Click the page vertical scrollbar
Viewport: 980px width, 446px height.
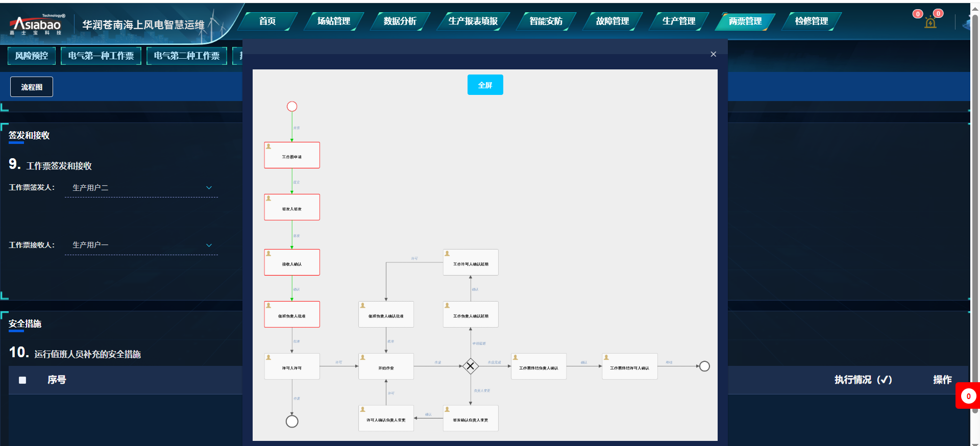point(974,204)
